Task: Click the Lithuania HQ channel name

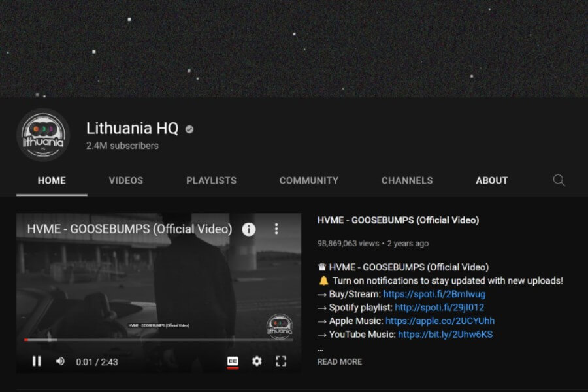Action: [133, 128]
